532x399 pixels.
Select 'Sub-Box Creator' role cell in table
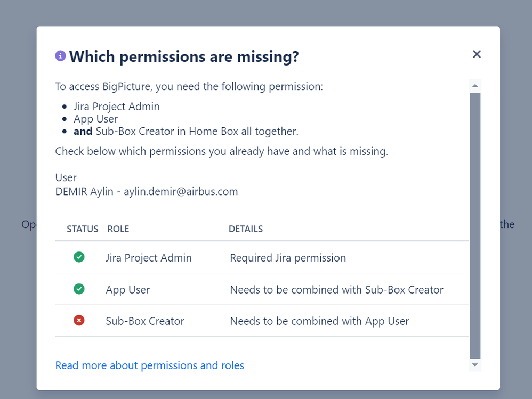(145, 321)
